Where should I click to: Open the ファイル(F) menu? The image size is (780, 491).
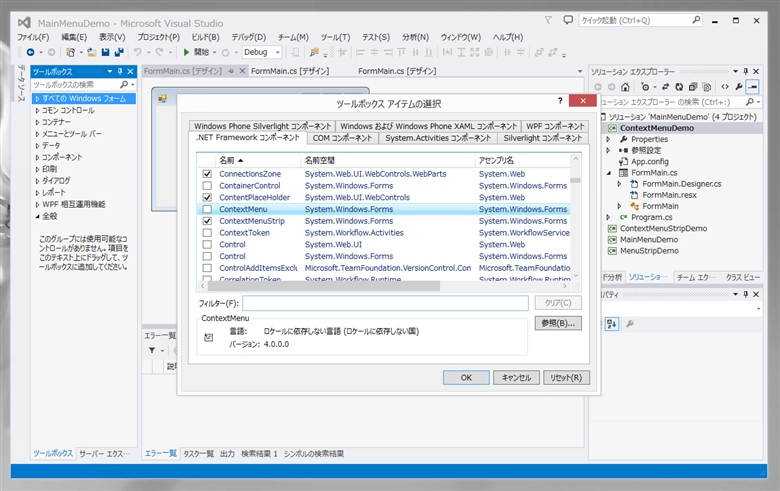click(33, 37)
